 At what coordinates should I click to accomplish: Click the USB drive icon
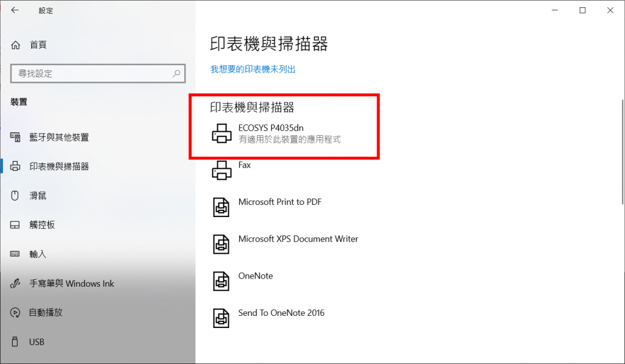(x=15, y=341)
